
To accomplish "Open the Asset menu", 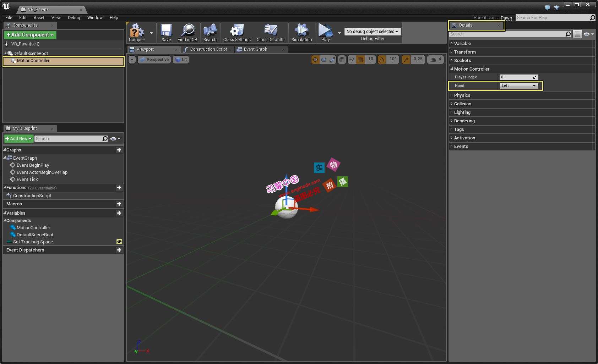I will (39, 17).
